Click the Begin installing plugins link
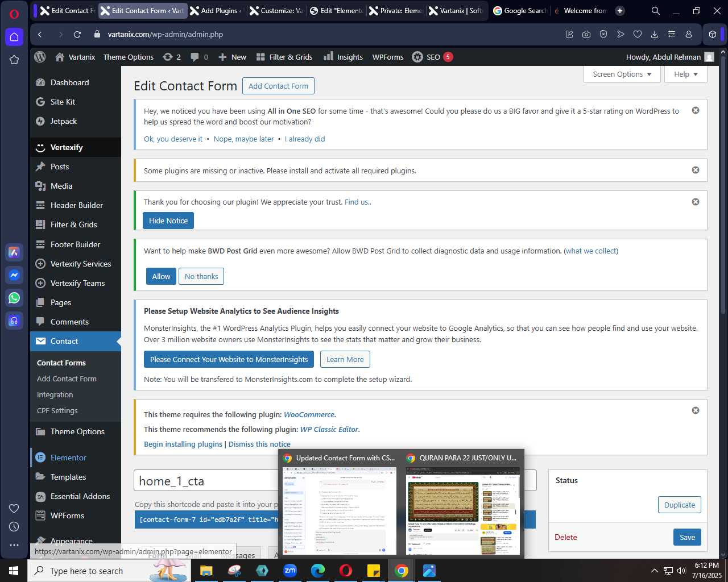This screenshot has height=582, width=728. 183,444
